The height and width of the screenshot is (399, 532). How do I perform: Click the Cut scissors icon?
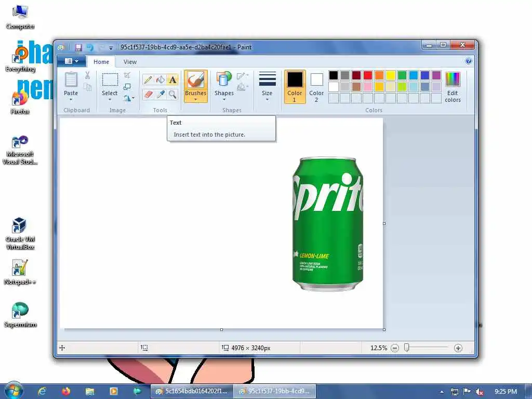pyautogui.click(x=87, y=75)
